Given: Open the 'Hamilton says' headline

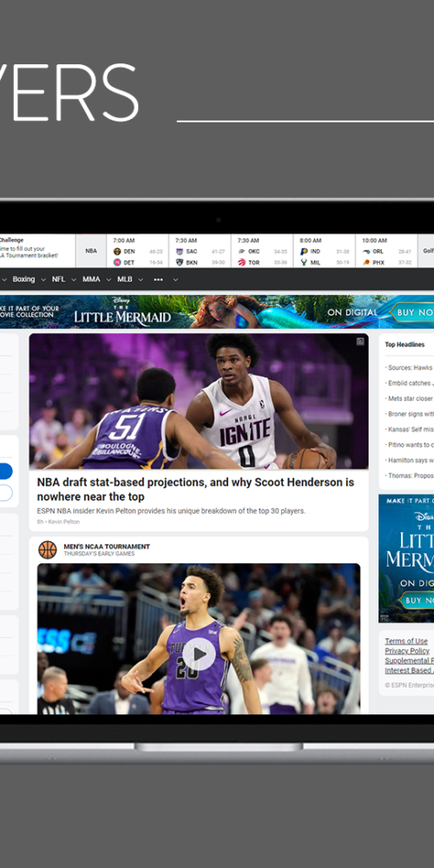Looking at the screenshot, I should [410, 460].
